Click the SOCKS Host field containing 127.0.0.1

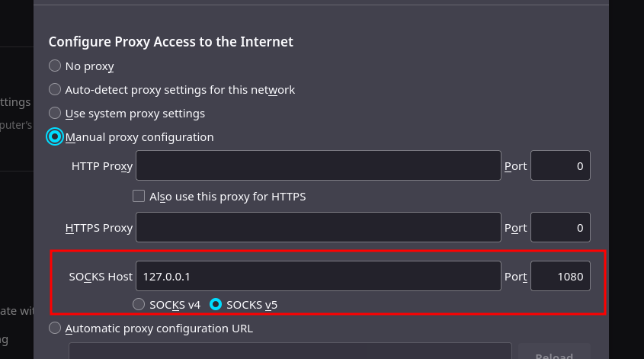tap(319, 276)
